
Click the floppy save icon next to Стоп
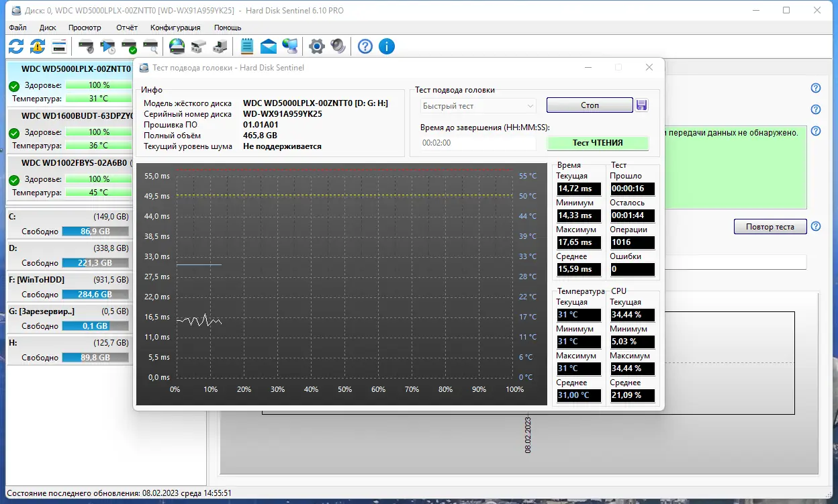pyautogui.click(x=641, y=105)
